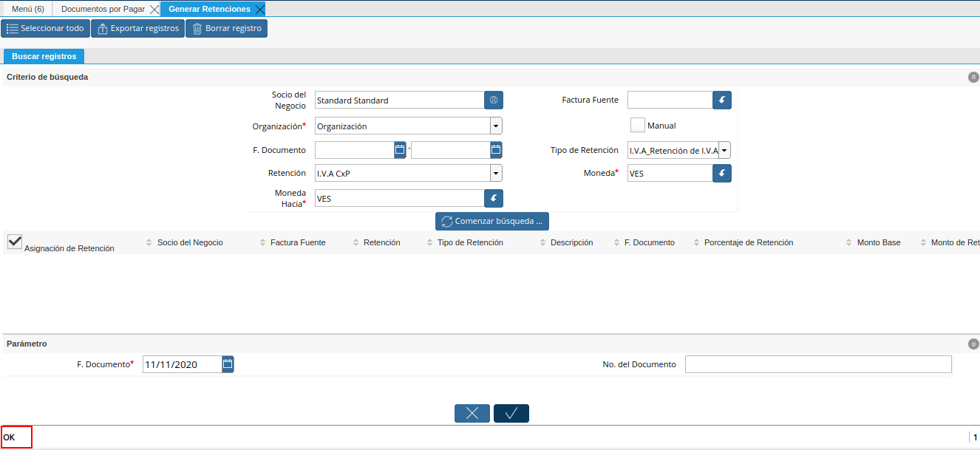980x450 pixels.
Task: Sort by Factura Fuente column
Action: (298, 242)
